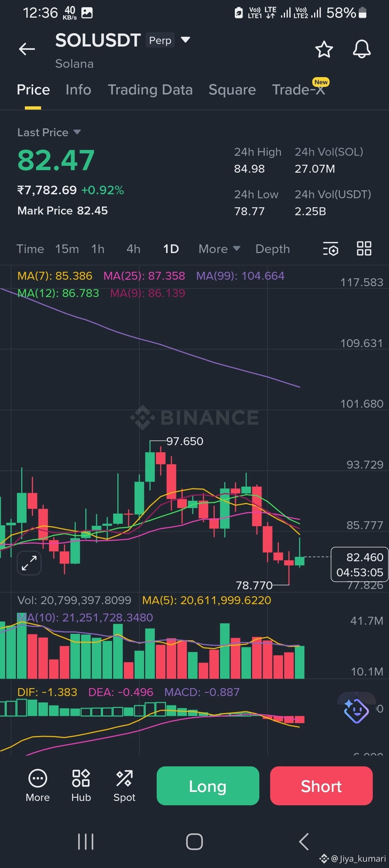Tap the Android home button

[194, 842]
